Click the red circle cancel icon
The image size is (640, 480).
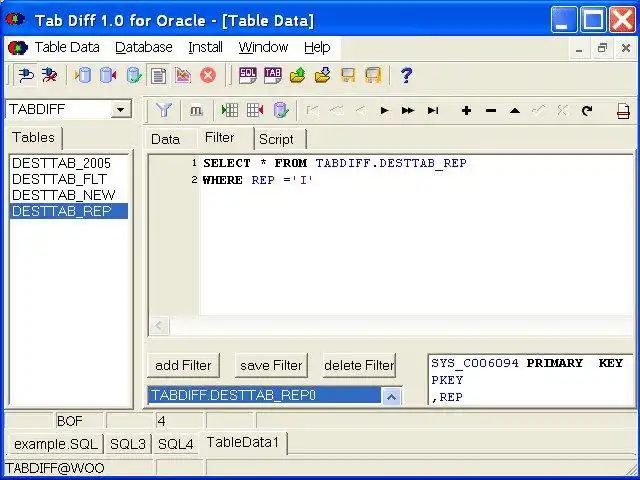pos(208,76)
